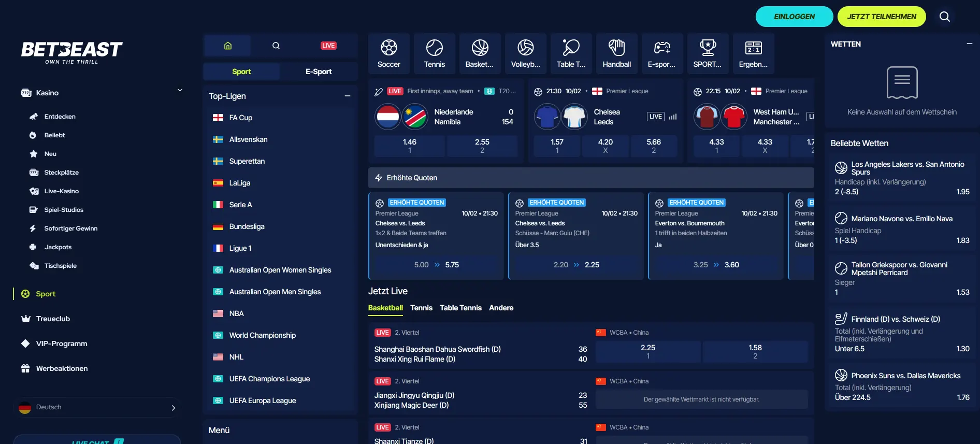Open Allsvenskan league
Image resolution: width=980 pixels, height=444 pixels.
(280, 139)
